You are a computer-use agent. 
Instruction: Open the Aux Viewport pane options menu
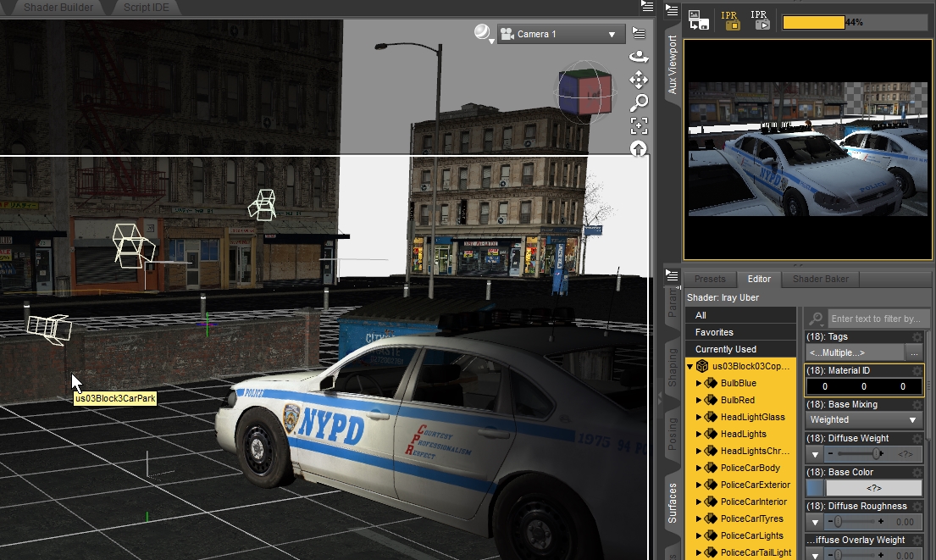(x=673, y=10)
